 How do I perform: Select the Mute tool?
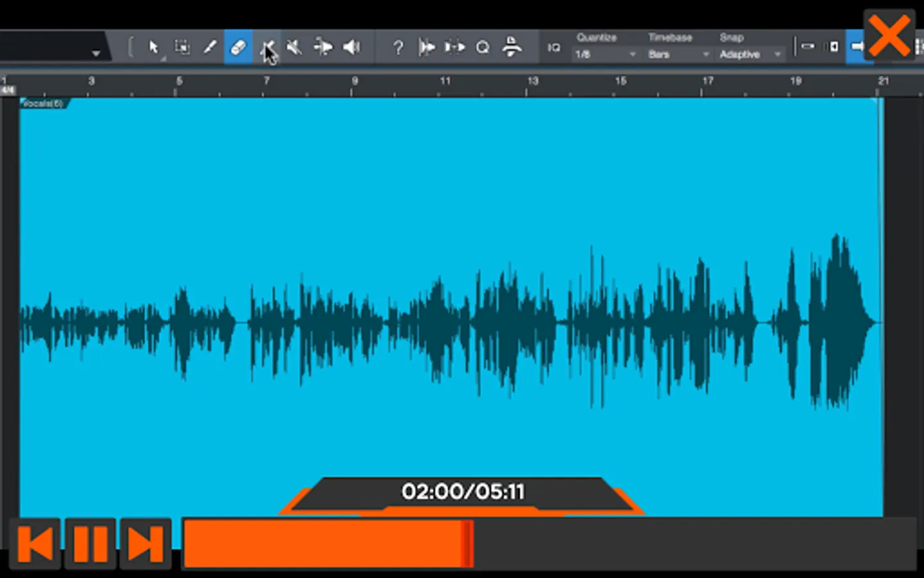pyautogui.click(x=294, y=47)
